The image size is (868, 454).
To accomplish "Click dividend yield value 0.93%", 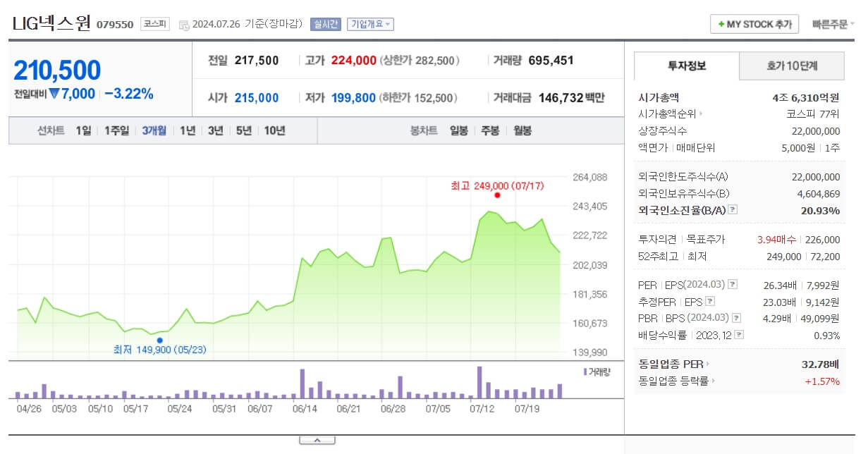I will point(827,336).
